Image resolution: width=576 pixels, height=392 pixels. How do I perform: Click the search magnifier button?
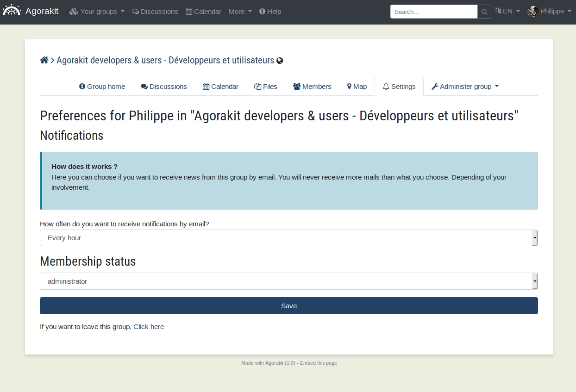pyautogui.click(x=484, y=12)
